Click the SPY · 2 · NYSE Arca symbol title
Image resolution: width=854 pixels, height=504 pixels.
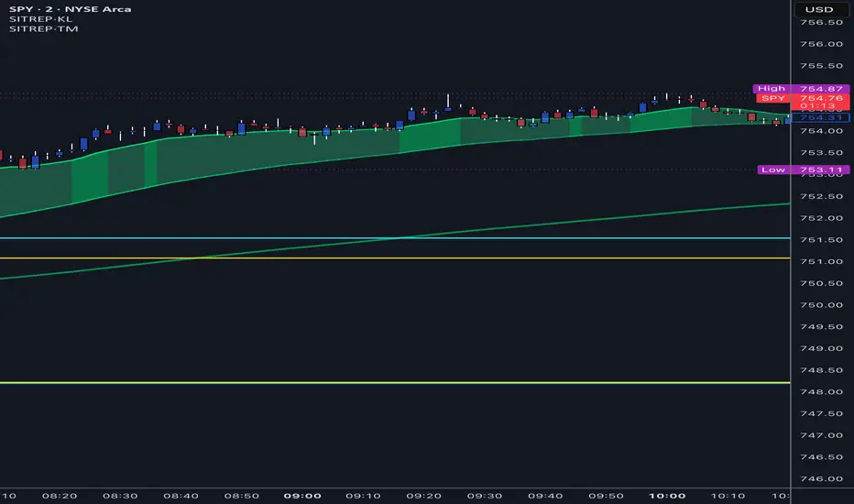tap(70, 9)
